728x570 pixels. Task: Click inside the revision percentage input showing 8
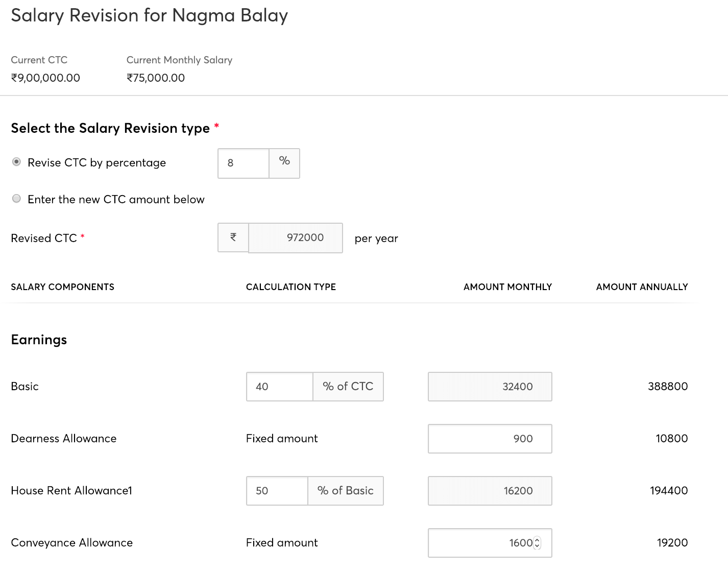[243, 163]
